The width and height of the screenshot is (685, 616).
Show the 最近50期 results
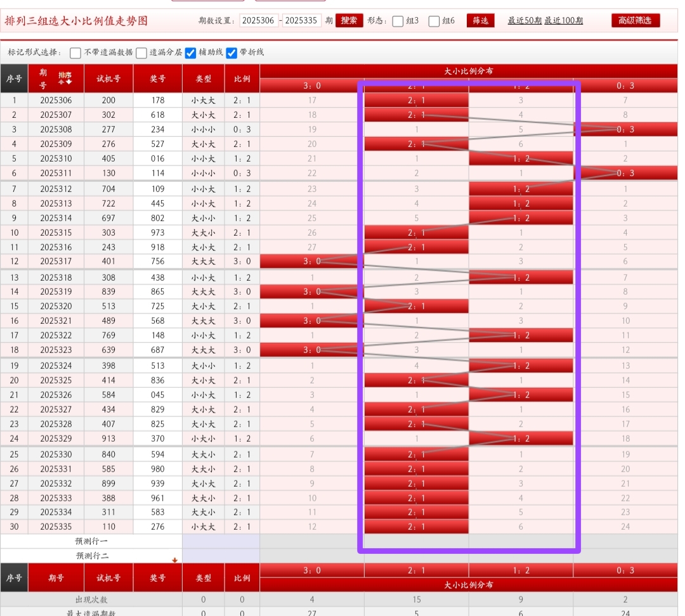[525, 21]
